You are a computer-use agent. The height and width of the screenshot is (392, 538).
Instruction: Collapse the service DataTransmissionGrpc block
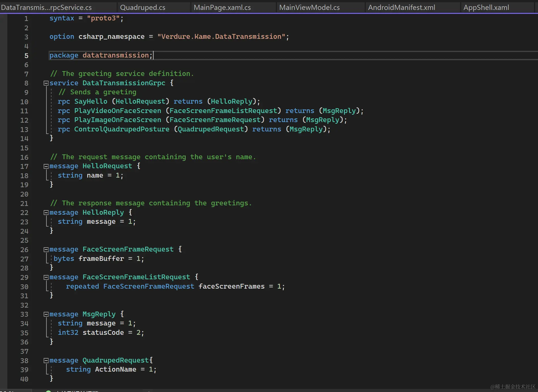(46, 83)
